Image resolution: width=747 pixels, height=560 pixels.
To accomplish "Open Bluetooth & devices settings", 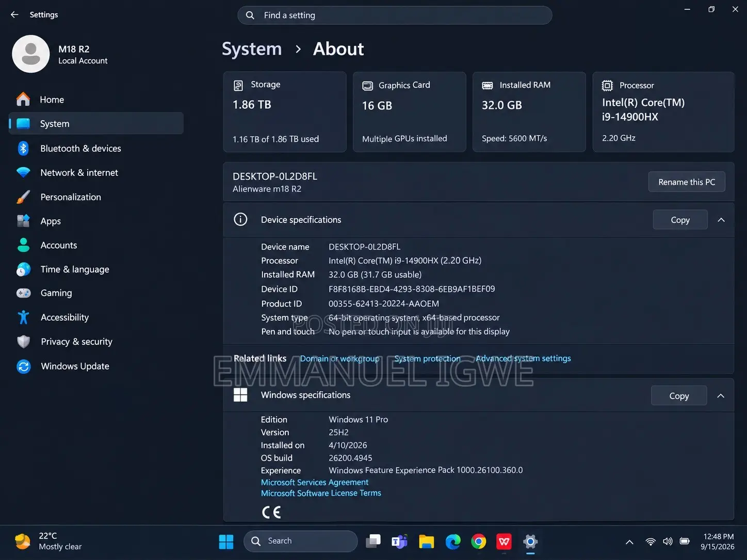I will (x=96, y=149).
